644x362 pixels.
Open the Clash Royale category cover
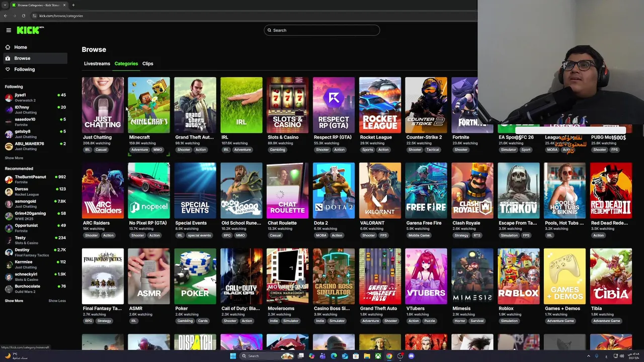472,191
